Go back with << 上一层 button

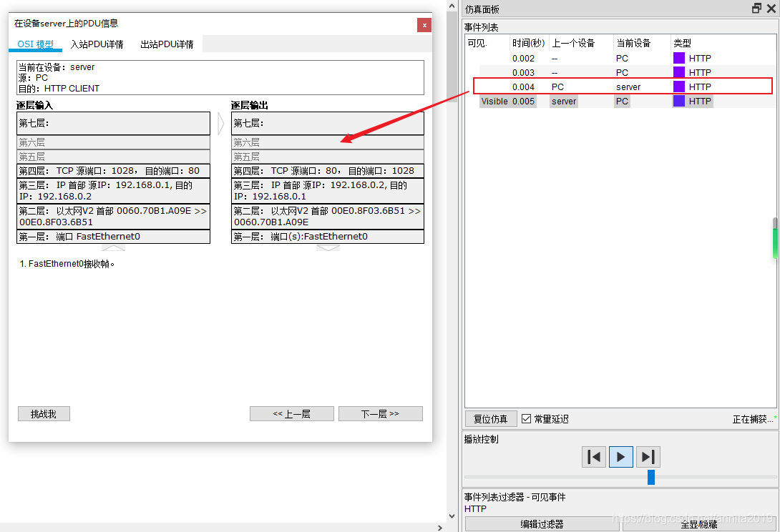(291, 414)
